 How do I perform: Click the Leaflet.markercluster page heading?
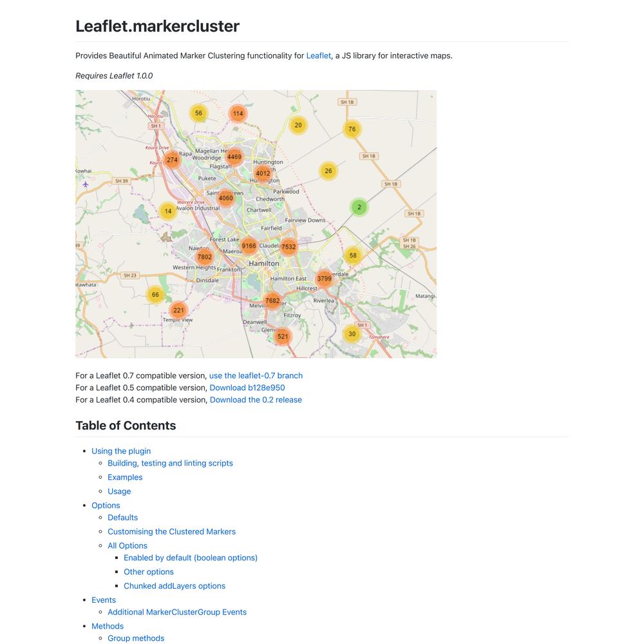pos(157,26)
